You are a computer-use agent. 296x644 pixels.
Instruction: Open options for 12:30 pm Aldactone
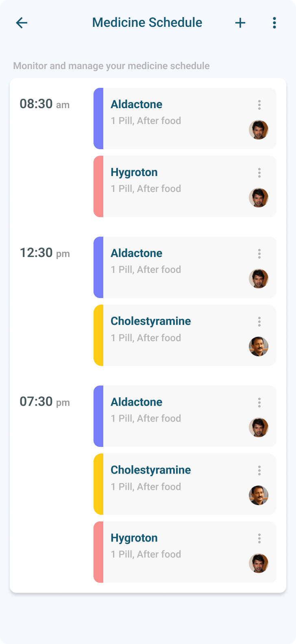tap(259, 254)
